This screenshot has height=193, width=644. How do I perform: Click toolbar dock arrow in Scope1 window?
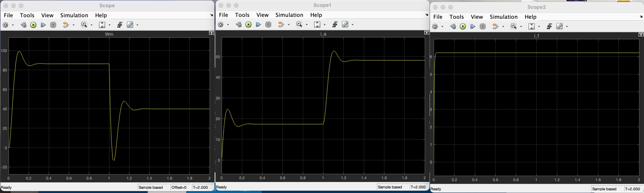[427, 15]
